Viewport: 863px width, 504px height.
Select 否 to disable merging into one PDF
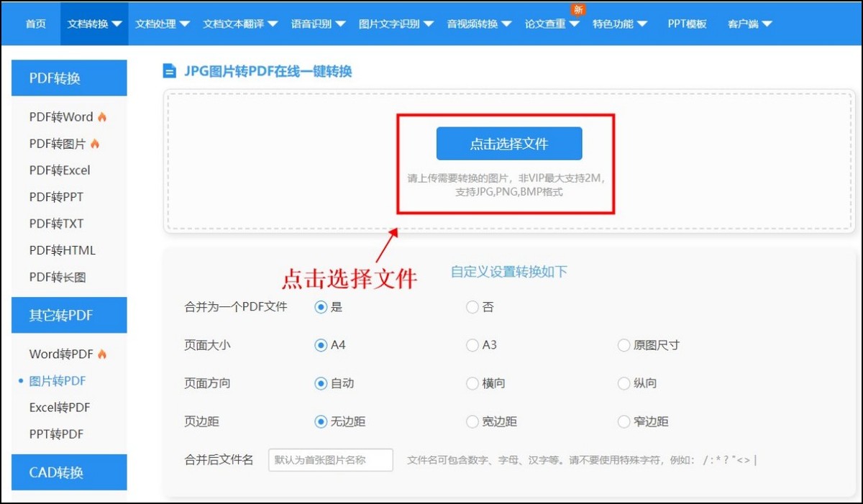[x=471, y=307]
